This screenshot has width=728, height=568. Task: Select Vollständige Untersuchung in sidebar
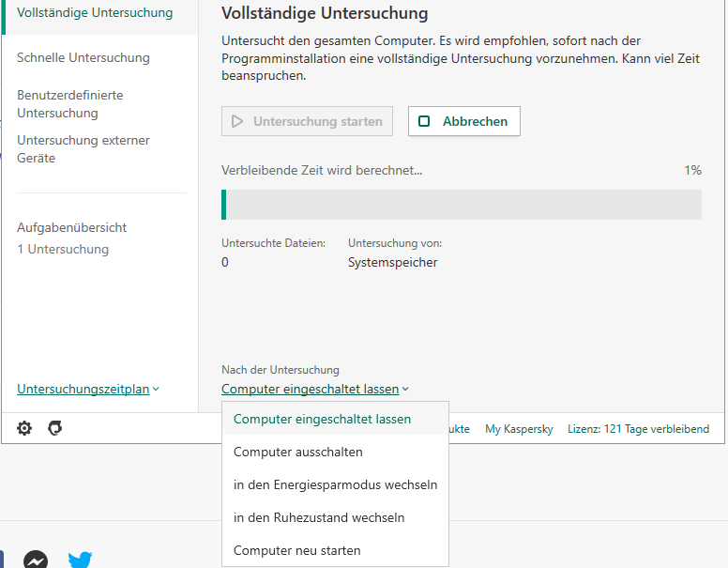click(95, 13)
